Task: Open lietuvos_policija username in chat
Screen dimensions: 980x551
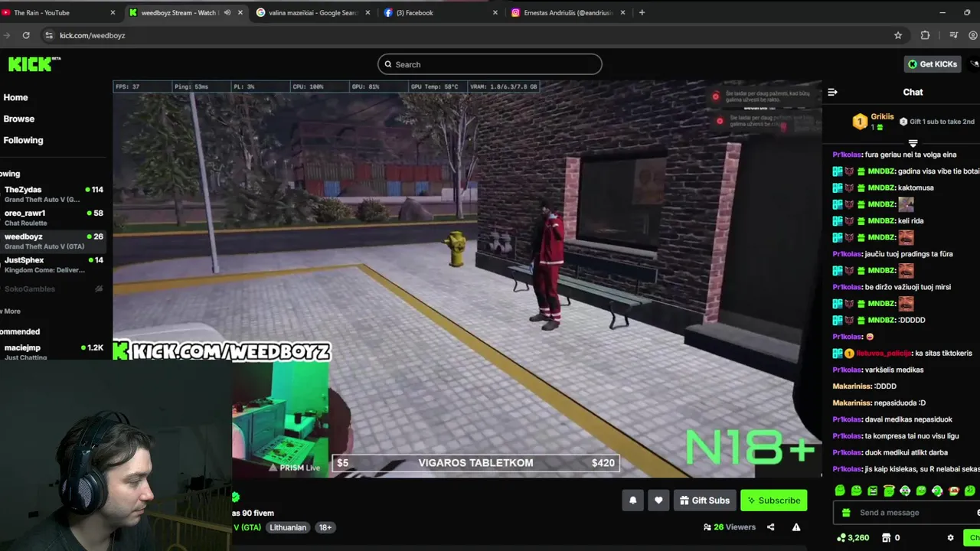Action: 884,354
